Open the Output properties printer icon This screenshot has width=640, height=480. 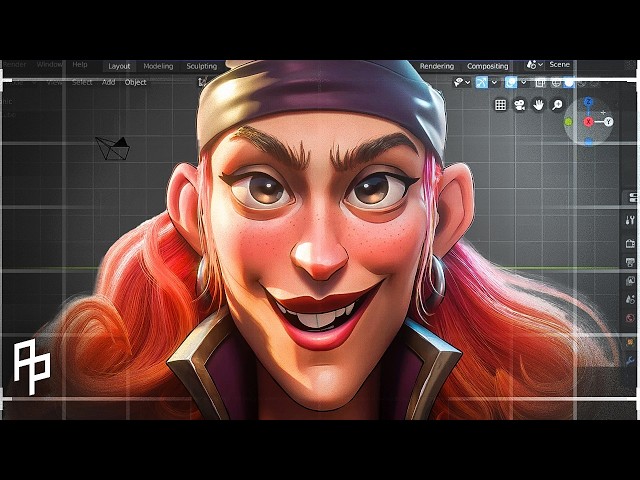click(x=630, y=262)
